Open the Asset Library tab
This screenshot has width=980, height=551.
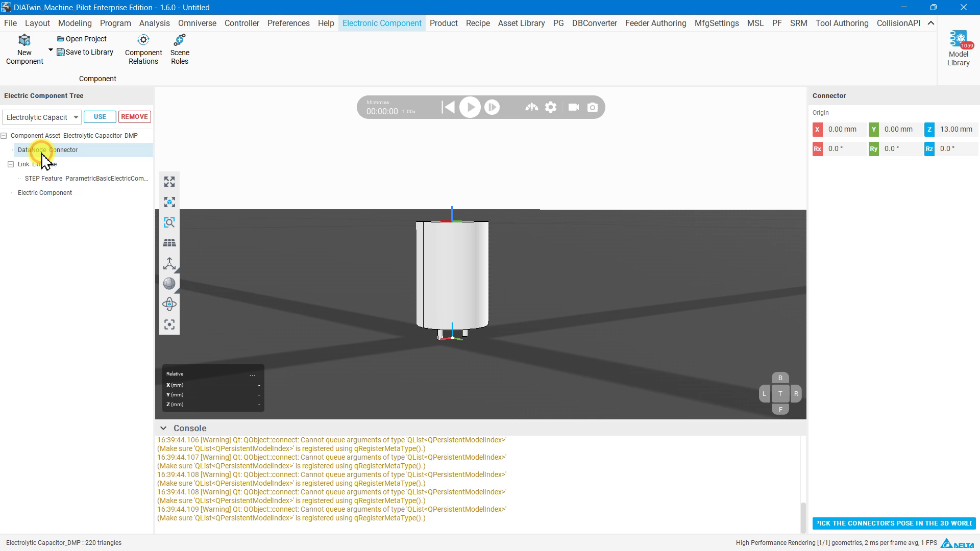521,23
